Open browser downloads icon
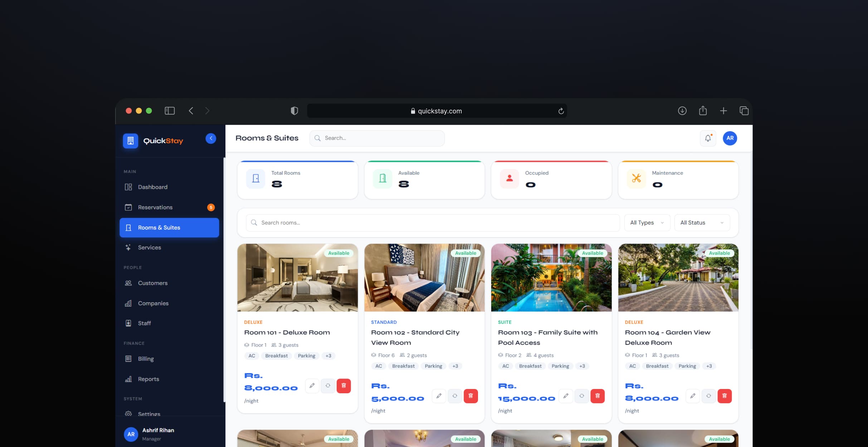This screenshot has height=447, width=868. point(682,111)
